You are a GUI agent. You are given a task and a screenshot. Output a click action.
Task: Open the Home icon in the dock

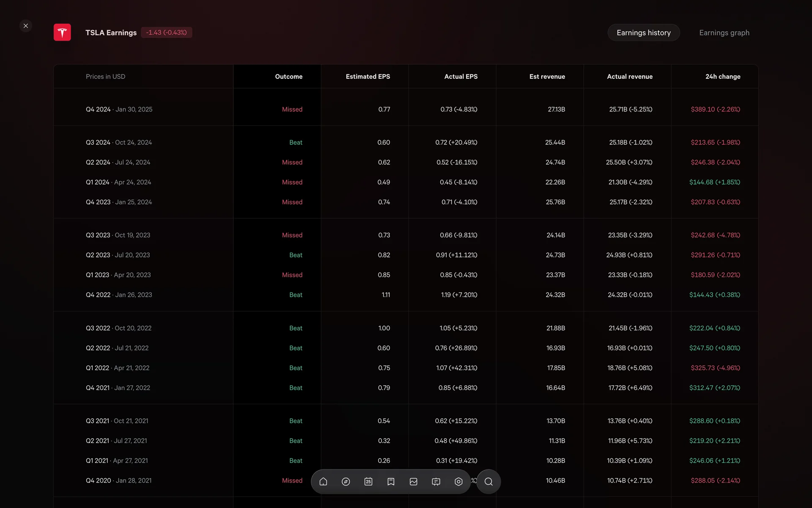[x=323, y=481]
